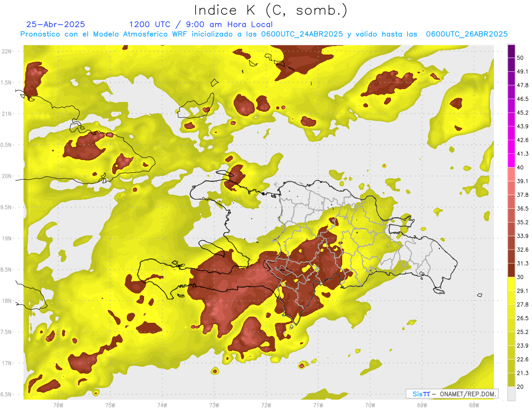Click the 'Indice K (C, somb.)' title
Screen dimensions: 532x411
(270, 10)
